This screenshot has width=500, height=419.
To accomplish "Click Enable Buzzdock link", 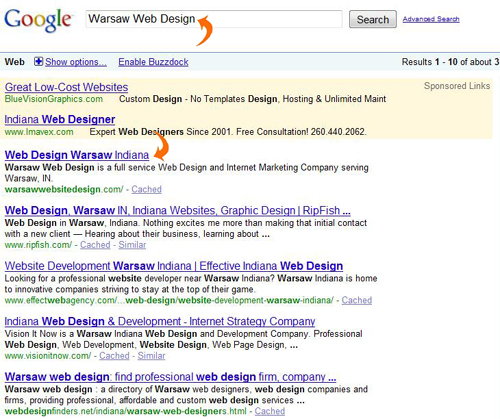I will [x=153, y=62].
